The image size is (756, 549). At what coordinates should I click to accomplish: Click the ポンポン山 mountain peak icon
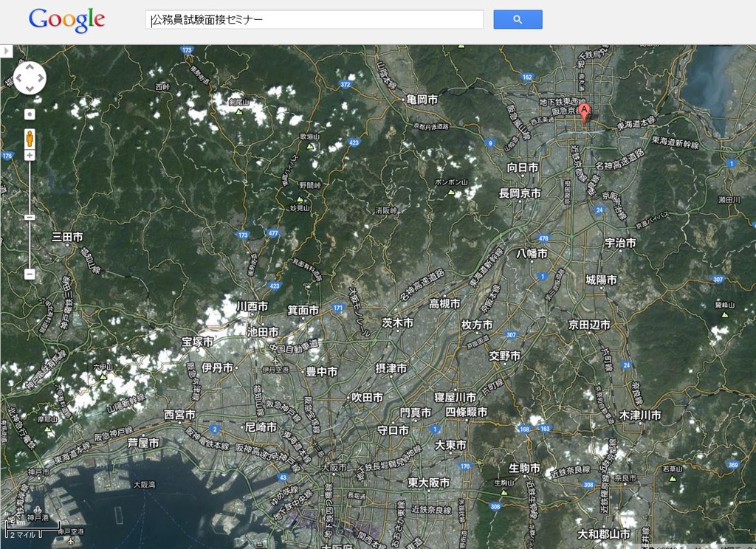tap(450, 192)
